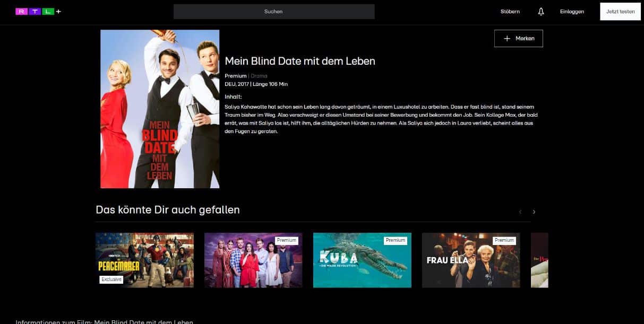Screen dimensions: 644x324
Task: Click the Das könnte Dir auch gefallen heading
Action: [x=168, y=210]
